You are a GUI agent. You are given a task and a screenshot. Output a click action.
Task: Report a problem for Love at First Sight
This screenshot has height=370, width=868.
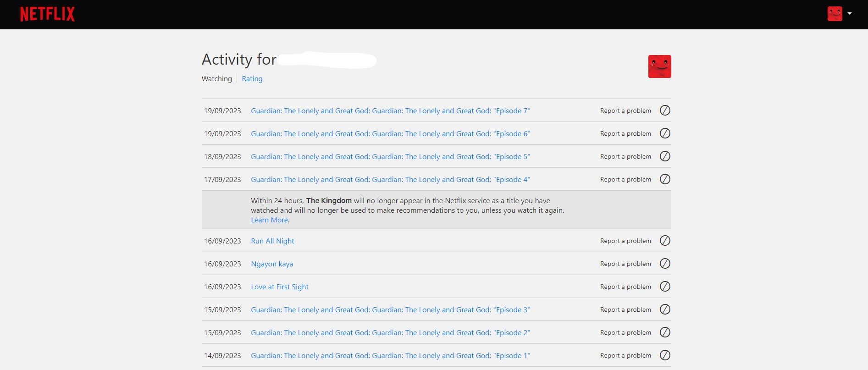click(625, 287)
